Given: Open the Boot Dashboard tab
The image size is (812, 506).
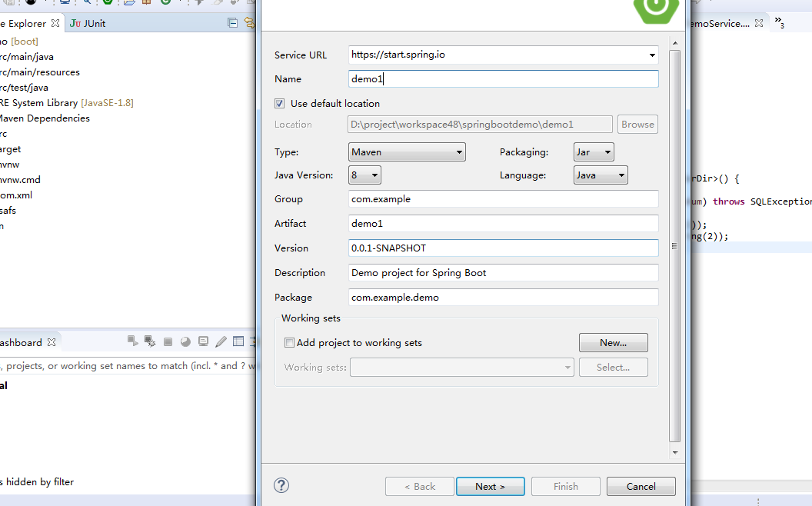Looking at the screenshot, I should [x=21, y=342].
